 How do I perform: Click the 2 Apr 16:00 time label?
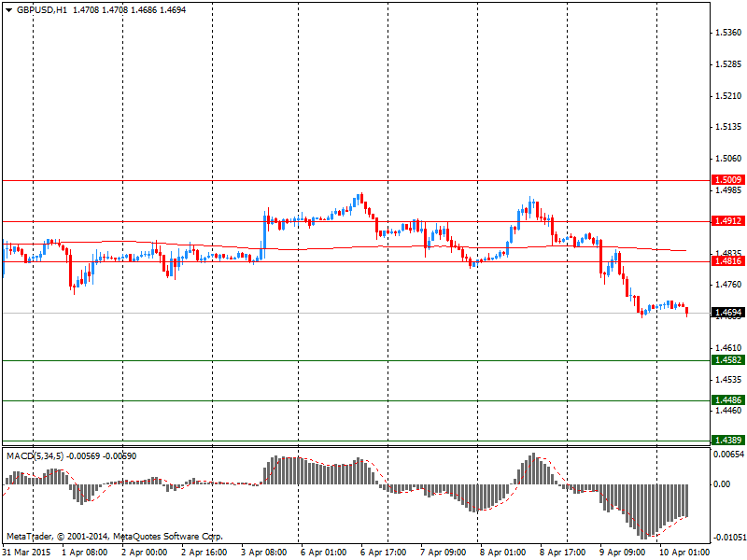pos(204,553)
